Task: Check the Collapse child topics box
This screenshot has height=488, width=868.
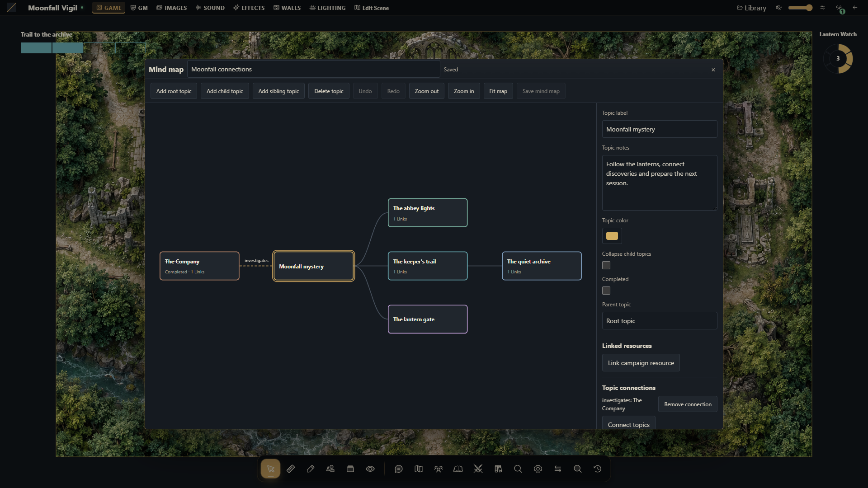Action: 606,265
